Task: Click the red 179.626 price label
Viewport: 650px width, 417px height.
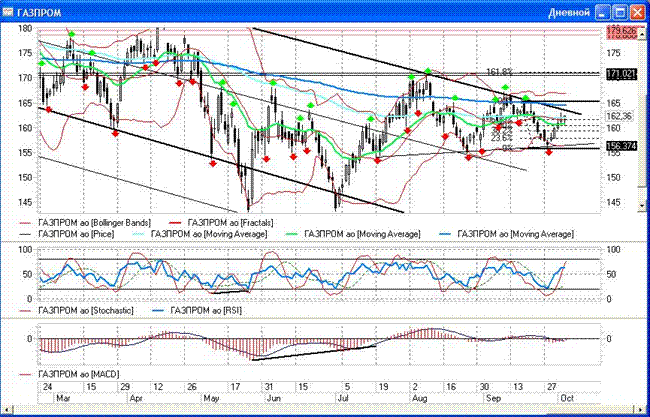Action: point(621,31)
